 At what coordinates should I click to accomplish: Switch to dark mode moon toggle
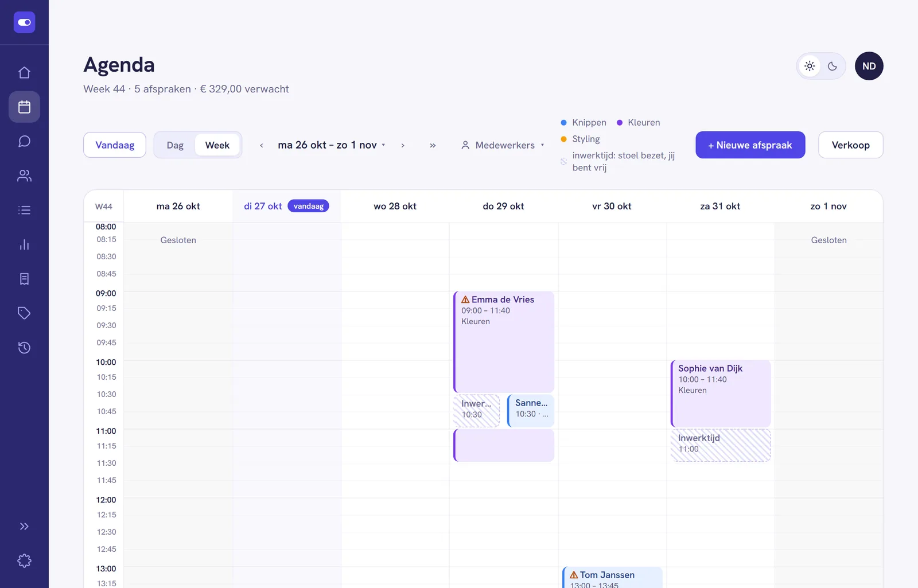click(x=833, y=66)
